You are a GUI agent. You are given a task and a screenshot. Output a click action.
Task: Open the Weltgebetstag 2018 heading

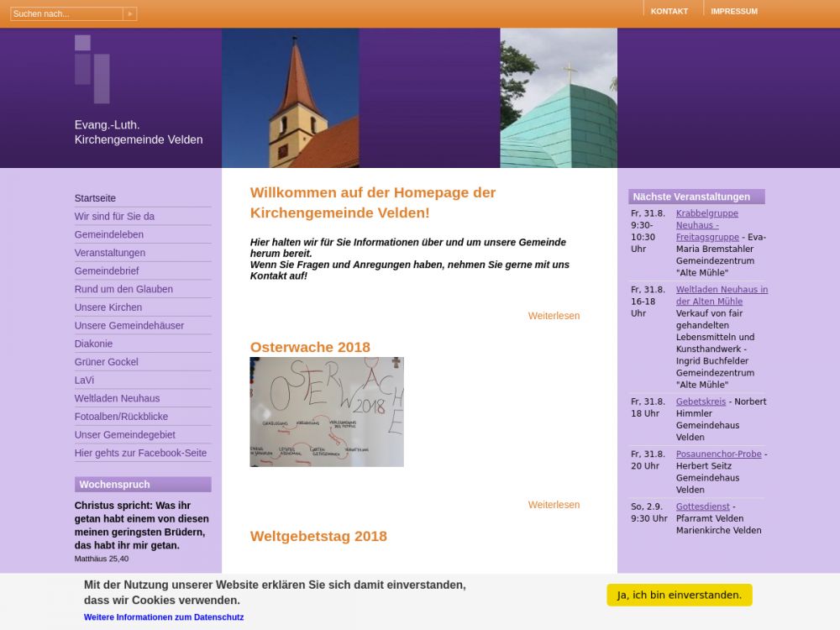318,537
